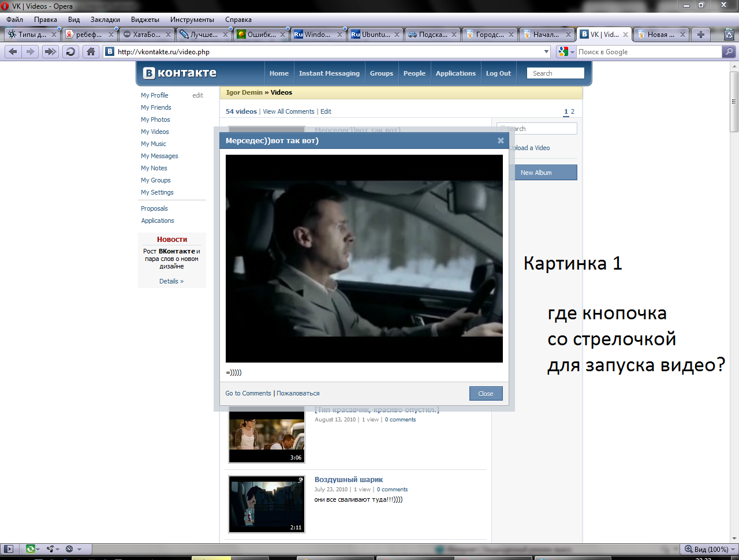Open the Закладки menu

pyautogui.click(x=105, y=20)
